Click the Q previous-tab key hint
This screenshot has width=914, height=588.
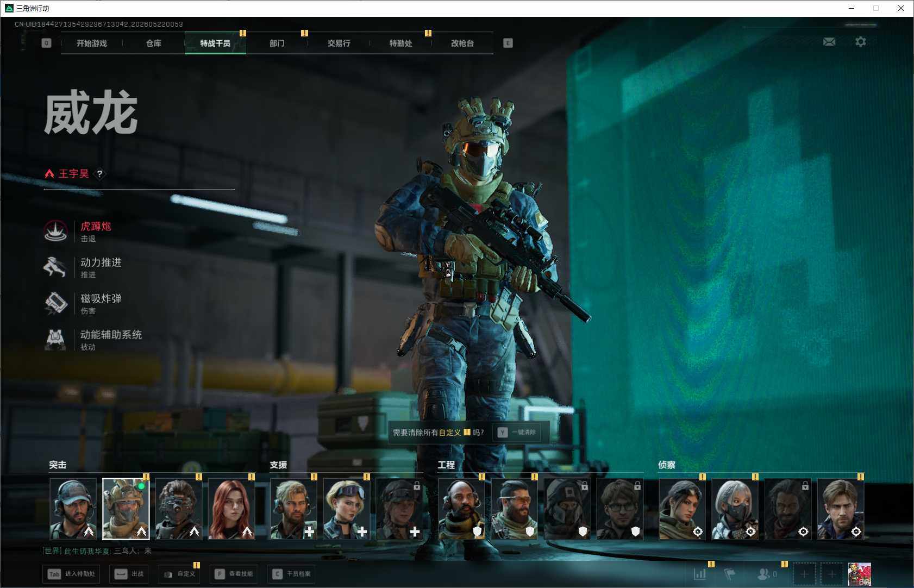tap(46, 43)
